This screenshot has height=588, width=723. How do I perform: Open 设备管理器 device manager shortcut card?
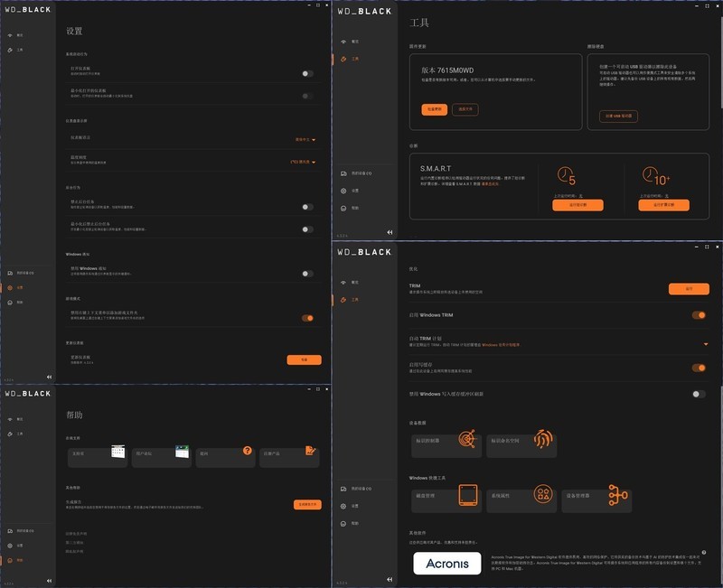(x=596, y=499)
